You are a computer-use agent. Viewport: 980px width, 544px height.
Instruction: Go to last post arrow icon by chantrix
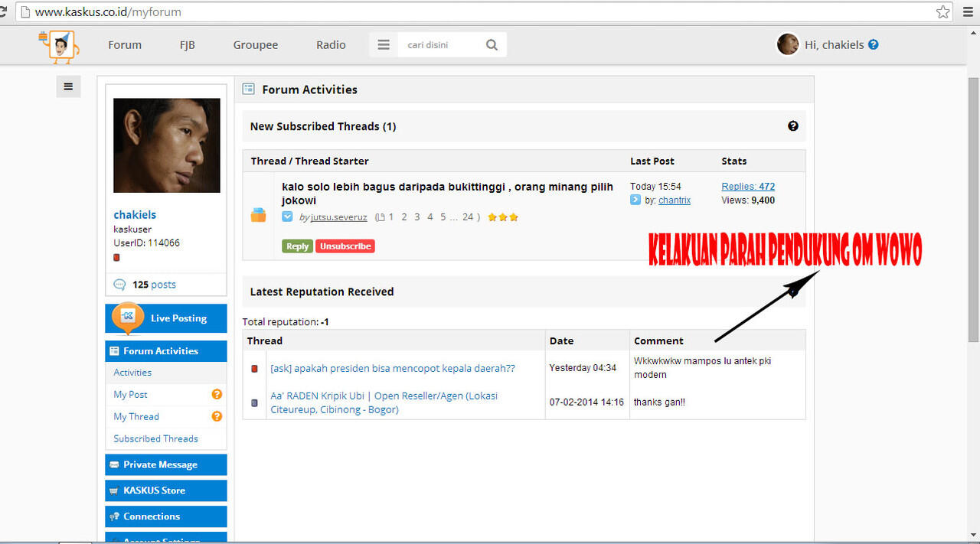(x=635, y=200)
